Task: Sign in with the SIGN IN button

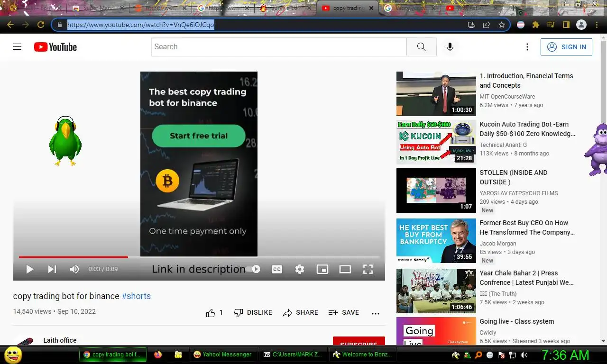Action: [x=566, y=47]
